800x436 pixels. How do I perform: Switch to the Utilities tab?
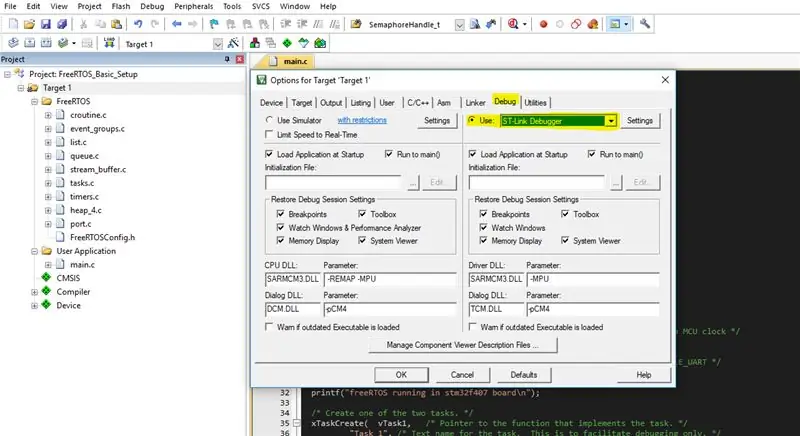535,102
